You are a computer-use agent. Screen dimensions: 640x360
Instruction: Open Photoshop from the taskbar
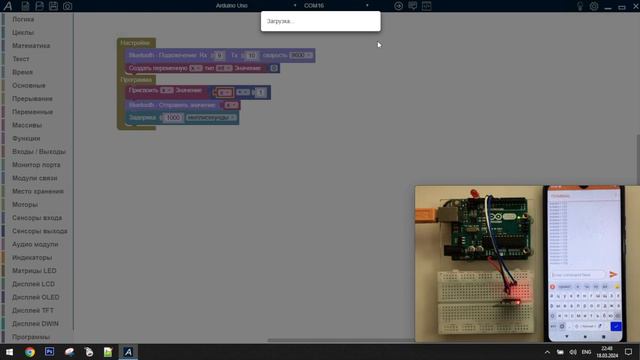coord(49,352)
